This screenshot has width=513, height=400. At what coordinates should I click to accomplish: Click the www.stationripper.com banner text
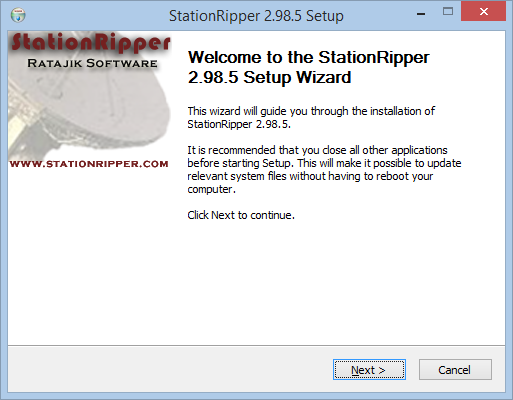click(x=89, y=164)
